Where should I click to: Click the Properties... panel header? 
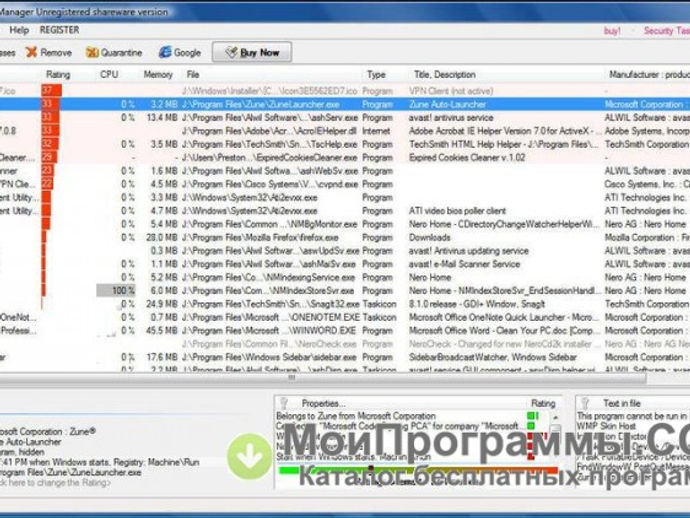323,403
